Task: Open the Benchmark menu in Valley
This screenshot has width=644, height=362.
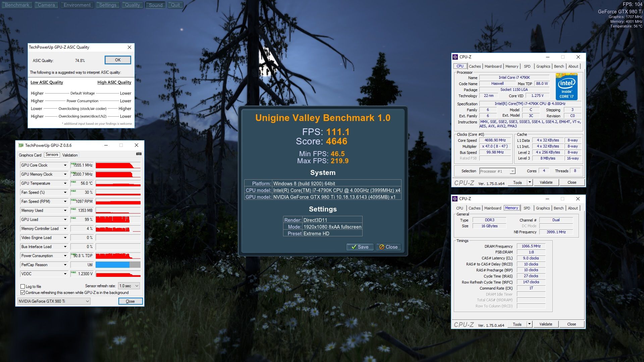Action: (17, 5)
